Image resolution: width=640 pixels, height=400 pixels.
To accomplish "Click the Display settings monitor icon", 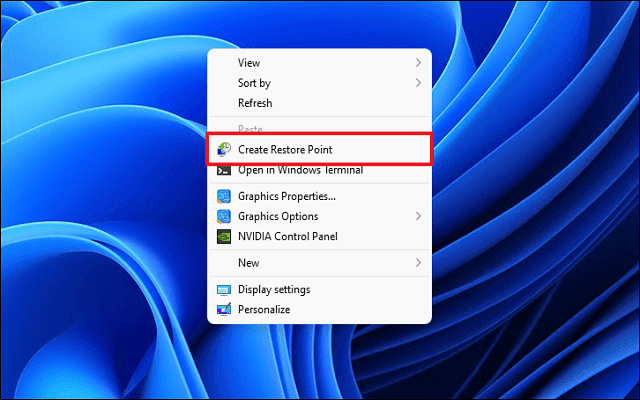I will 224,290.
